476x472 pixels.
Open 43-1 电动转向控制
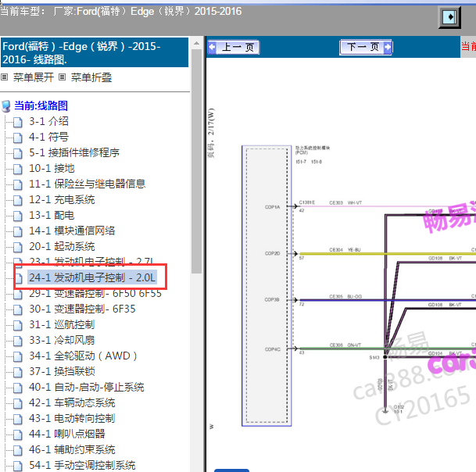pos(72,418)
